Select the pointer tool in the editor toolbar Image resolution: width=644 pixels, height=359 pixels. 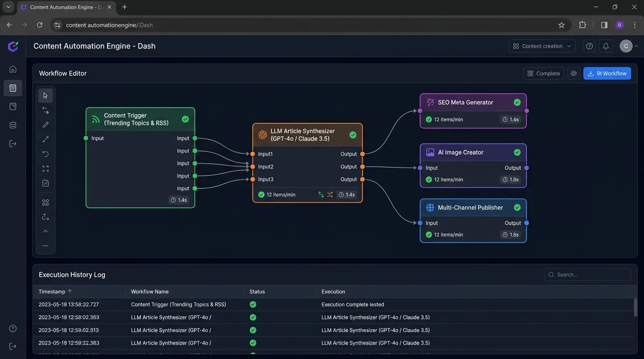click(x=45, y=95)
